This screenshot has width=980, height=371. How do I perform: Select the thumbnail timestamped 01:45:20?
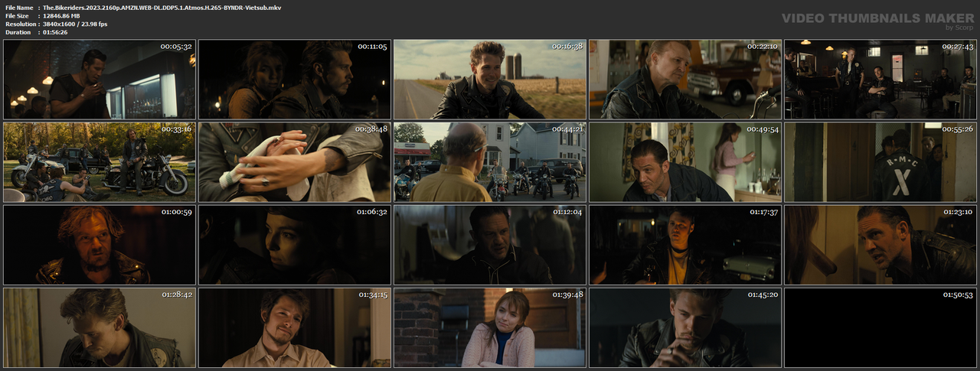(x=685, y=327)
